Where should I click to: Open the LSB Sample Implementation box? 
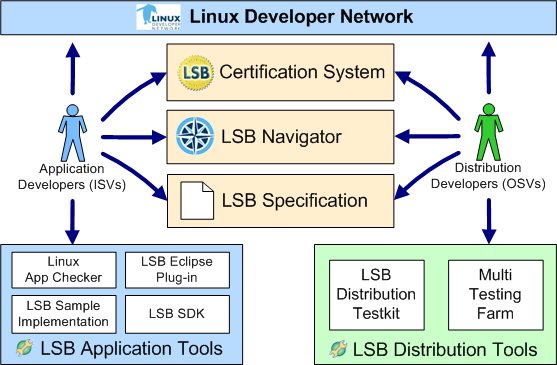pos(64,314)
